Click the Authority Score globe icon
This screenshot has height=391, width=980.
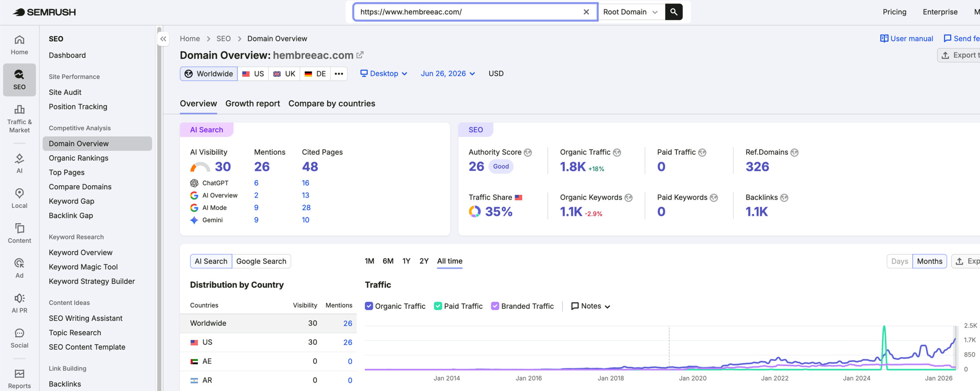[528, 152]
